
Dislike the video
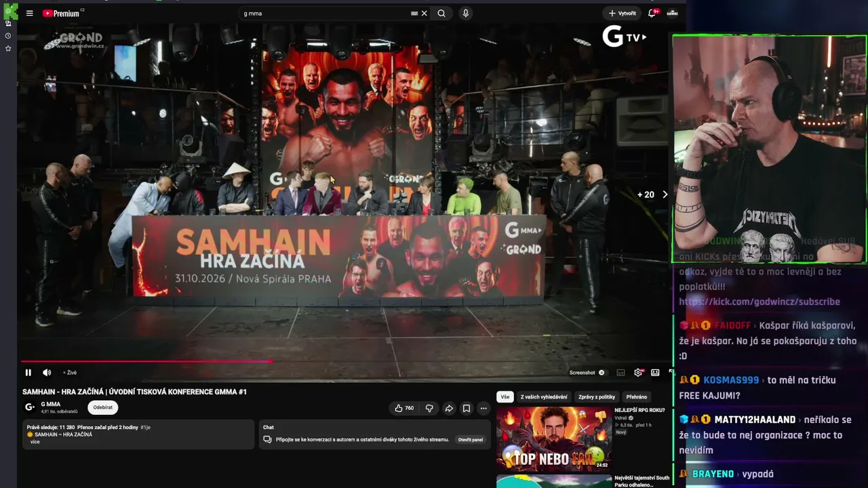point(429,408)
